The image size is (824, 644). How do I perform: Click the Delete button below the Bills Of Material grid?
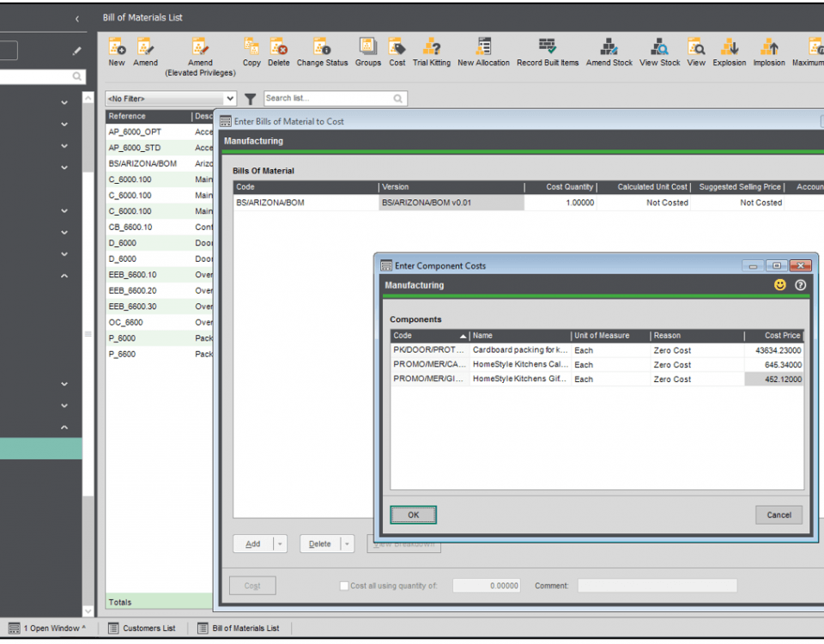click(320, 544)
